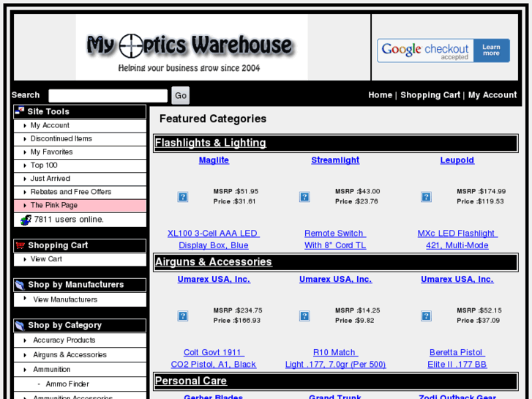Open Personal Care category heading
Image resolution: width=532 pixels, height=399 pixels.
(x=191, y=381)
